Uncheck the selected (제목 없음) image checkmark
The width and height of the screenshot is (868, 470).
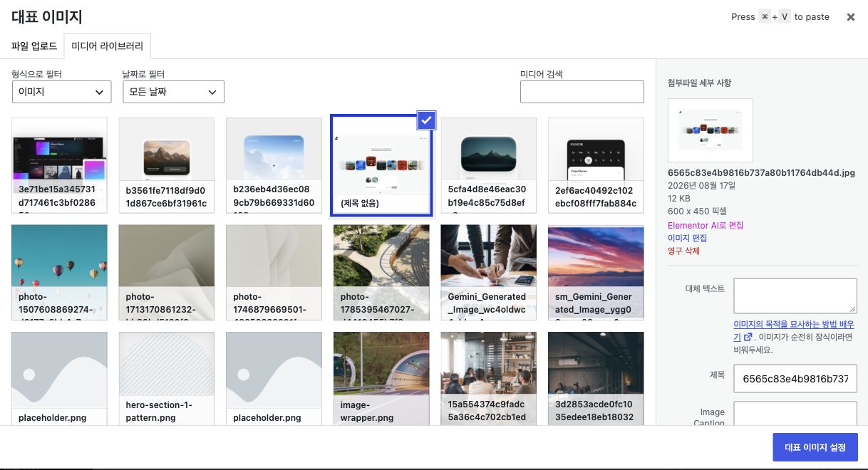(x=426, y=120)
